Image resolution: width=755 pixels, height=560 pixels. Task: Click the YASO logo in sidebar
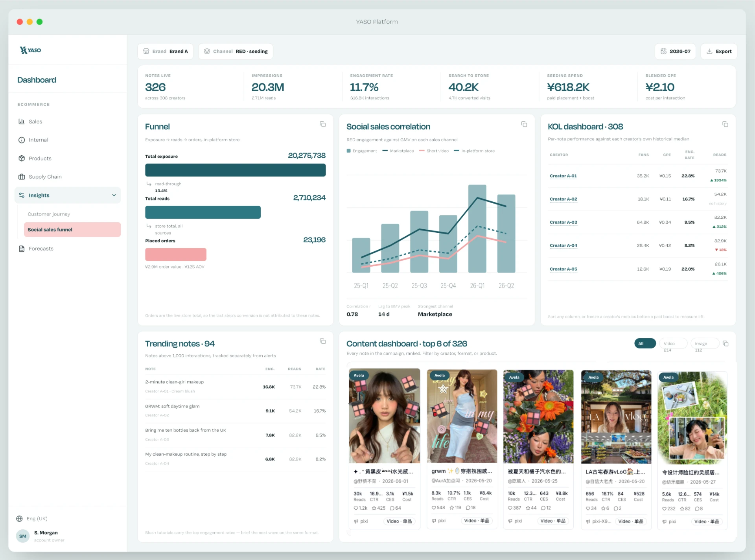coord(31,50)
